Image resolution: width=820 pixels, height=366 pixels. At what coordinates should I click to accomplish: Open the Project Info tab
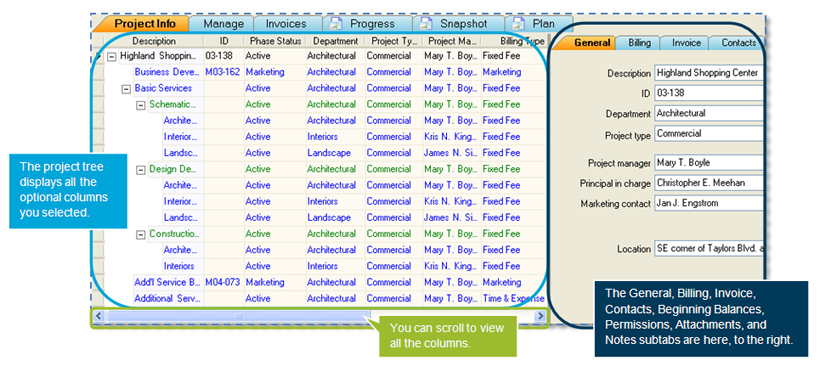click(144, 24)
